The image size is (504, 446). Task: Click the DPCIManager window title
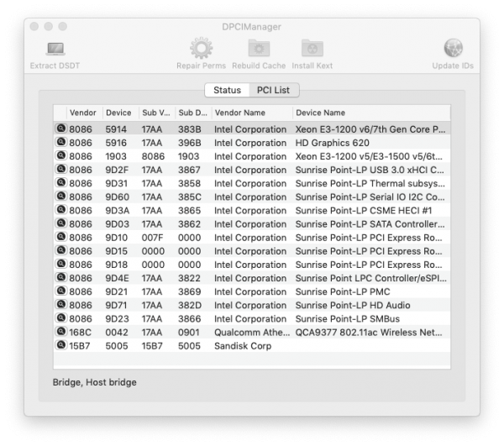[x=252, y=27]
